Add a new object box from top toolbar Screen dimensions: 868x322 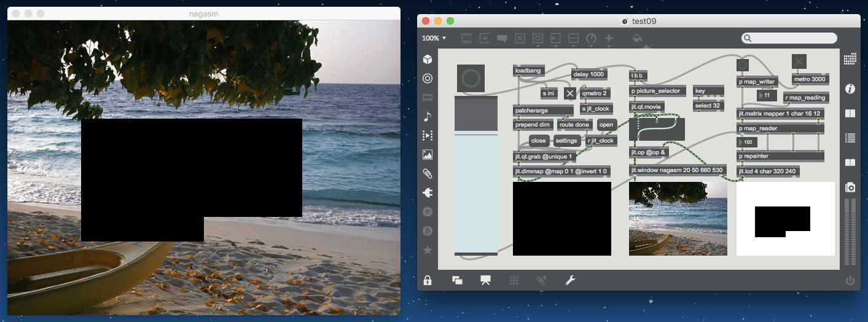[x=466, y=38]
